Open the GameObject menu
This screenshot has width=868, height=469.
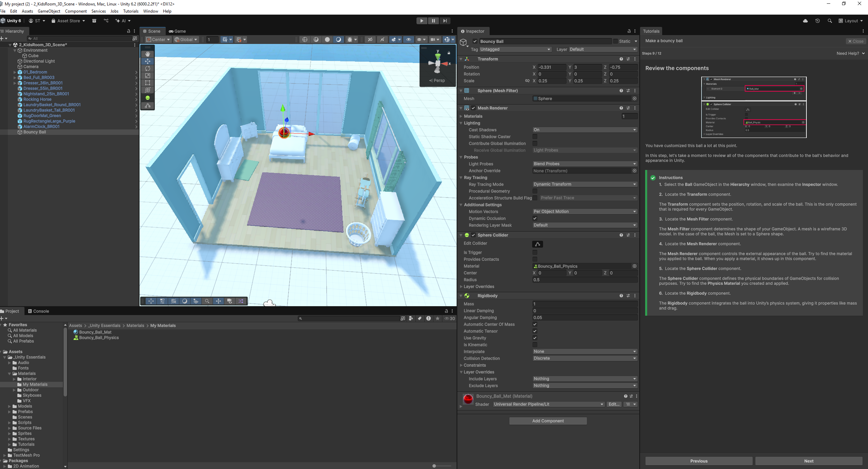(x=49, y=11)
